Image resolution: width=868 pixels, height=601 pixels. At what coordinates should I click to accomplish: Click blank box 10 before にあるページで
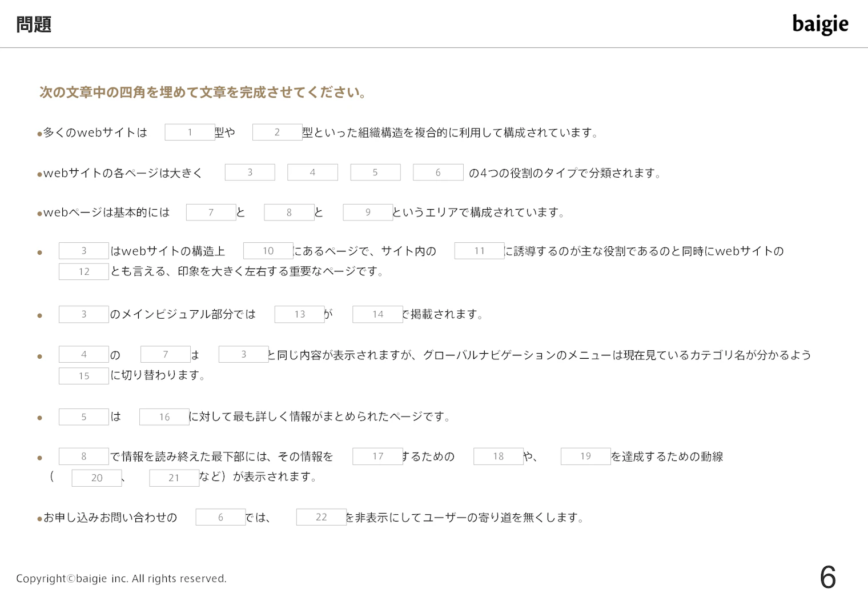[x=268, y=251]
